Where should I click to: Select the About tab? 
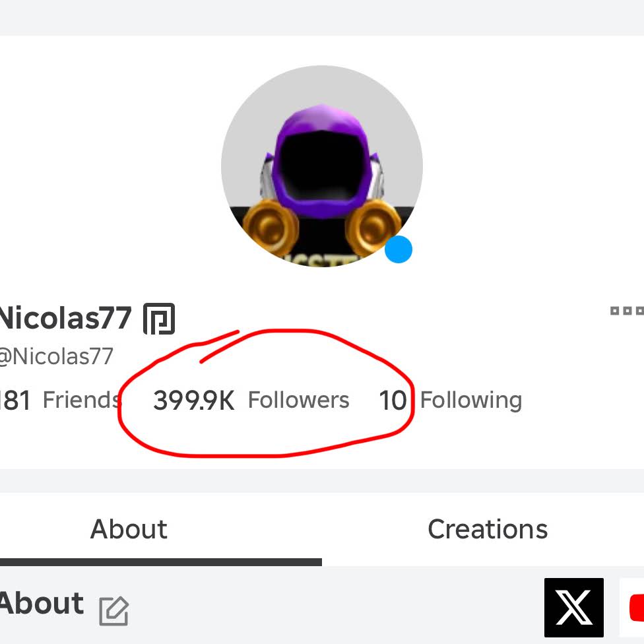(x=129, y=529)
